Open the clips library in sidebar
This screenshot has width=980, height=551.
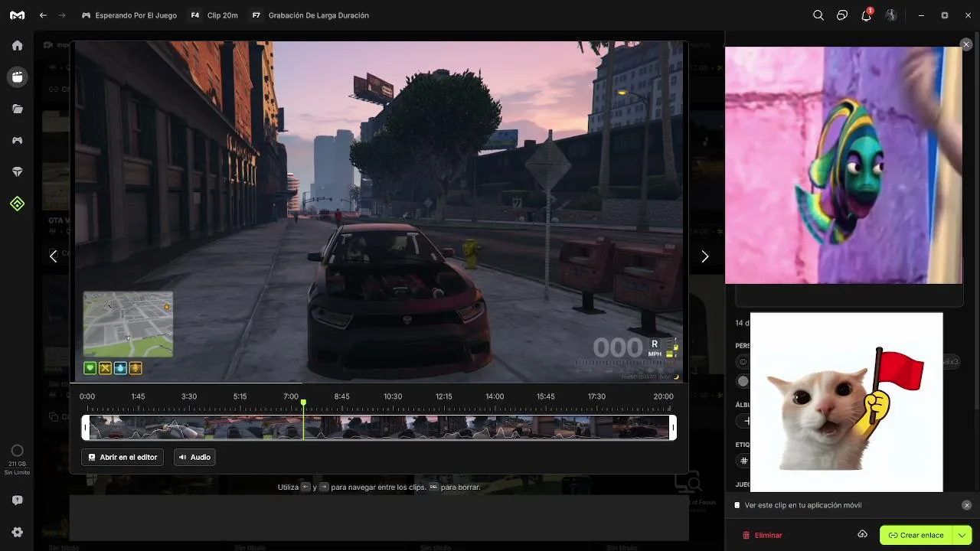point(17,77)
